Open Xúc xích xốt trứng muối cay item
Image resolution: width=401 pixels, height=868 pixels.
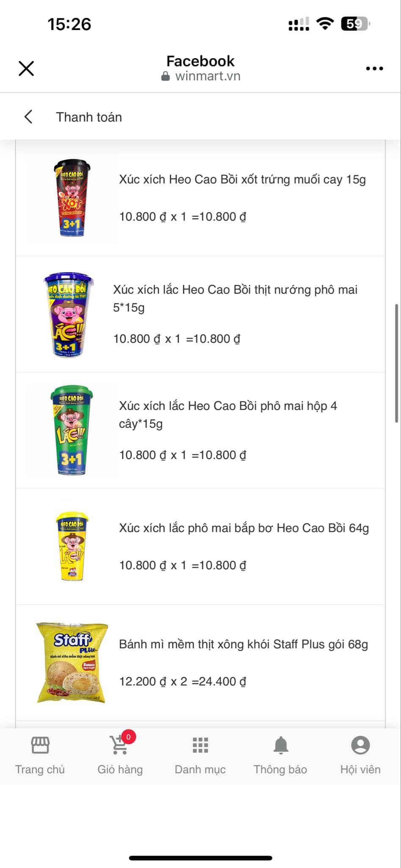[242, 180]
